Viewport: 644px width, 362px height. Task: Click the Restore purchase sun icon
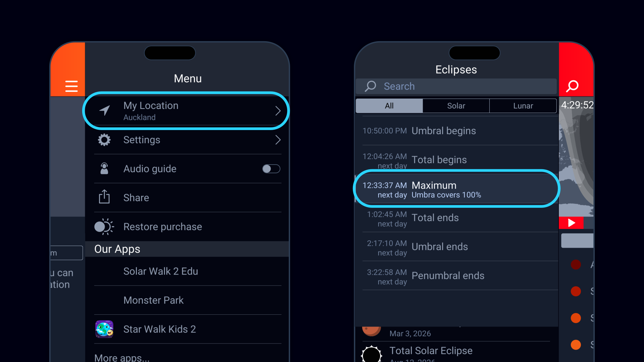coord(104,227)
